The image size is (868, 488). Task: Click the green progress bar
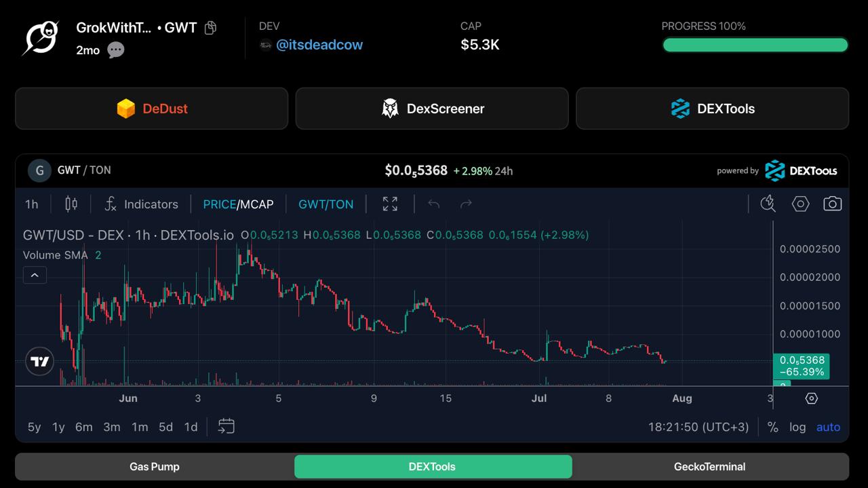755,45
